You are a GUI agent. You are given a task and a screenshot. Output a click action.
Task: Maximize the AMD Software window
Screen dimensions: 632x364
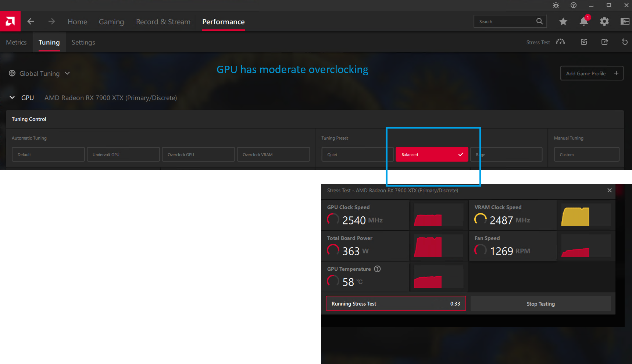pos(609,5)
